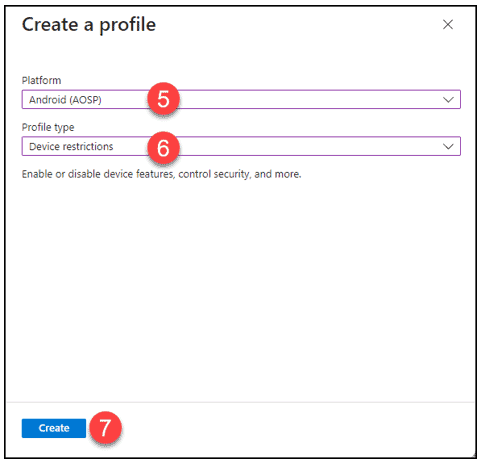482x463 pixels.
Task: Select the red step 7 marker
Action: [x=105, y=427]
